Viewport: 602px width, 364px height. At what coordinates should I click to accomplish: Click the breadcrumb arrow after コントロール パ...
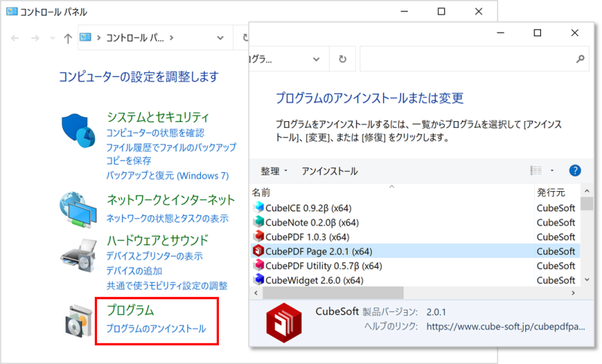(172, 38)
